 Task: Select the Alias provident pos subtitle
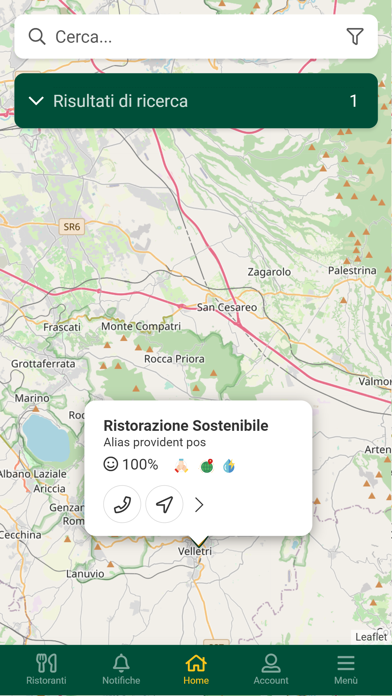pos(154,443)
